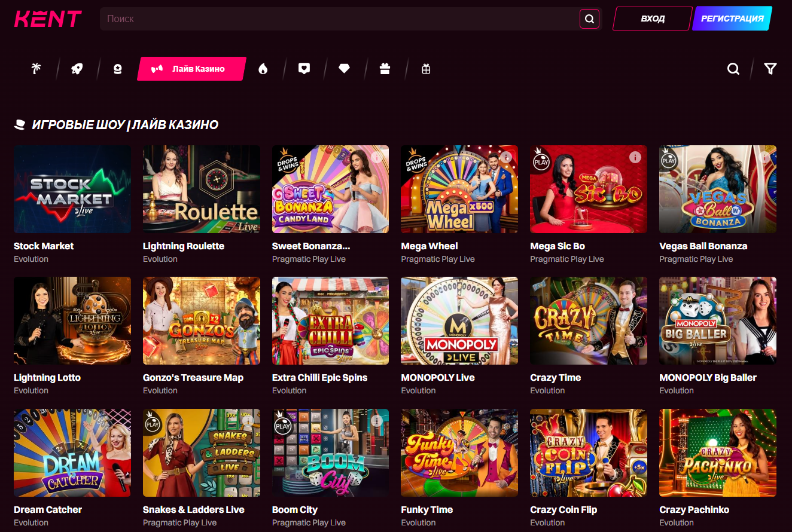Click the magnifier icon on the category bar

(733, 68)
